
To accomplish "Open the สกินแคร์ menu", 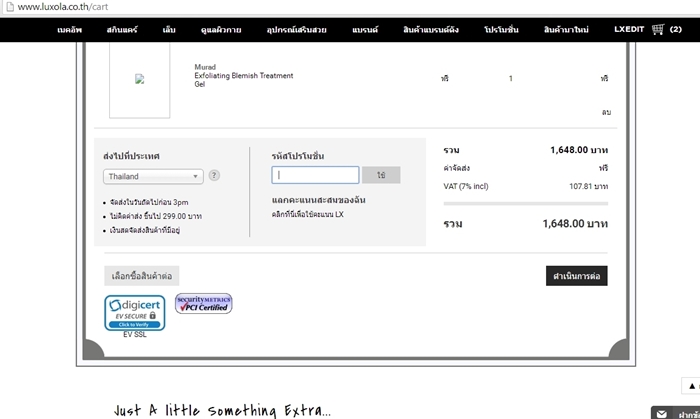I will coord(122,30).
